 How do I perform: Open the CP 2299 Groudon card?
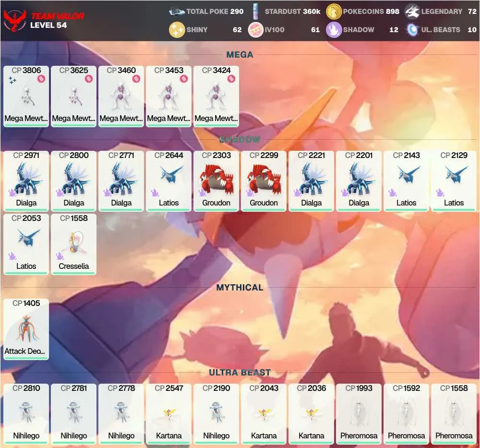coord(264,181)
